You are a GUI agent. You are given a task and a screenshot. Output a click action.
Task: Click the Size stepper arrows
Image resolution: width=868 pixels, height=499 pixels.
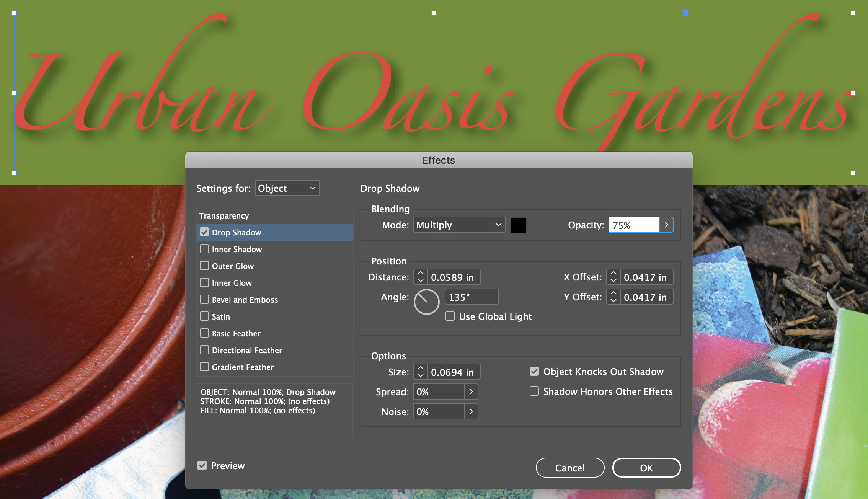421,372
